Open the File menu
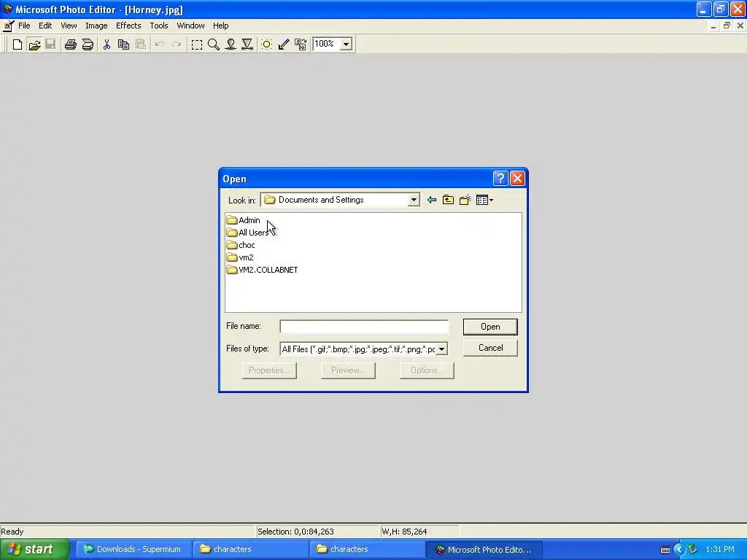 pos(24,26)
